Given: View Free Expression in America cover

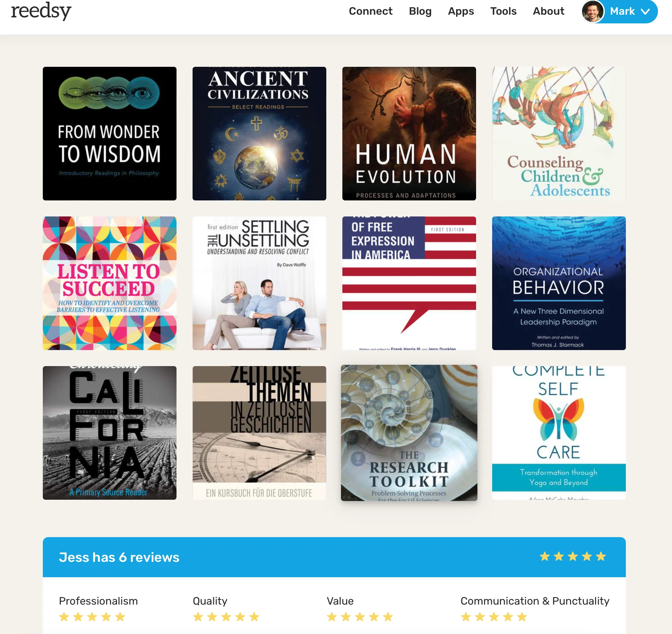Looking at the screenshot, I should point(409,283).
